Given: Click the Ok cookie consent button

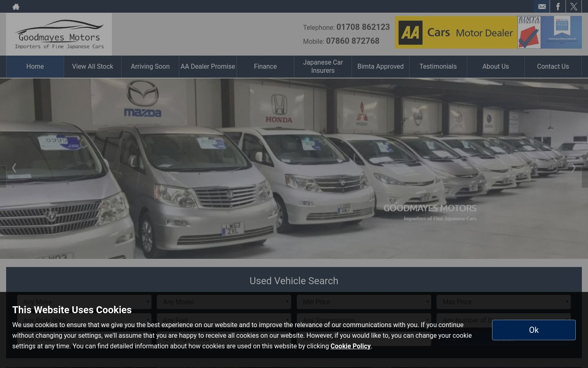Looking at the screenshot, I should click(534, 330).
